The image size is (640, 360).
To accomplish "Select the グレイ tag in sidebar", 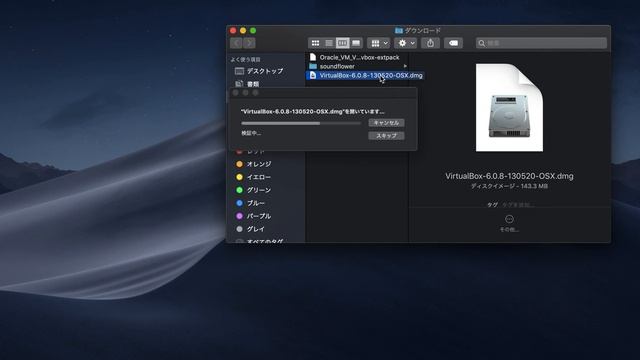I will click(x=256, y=229).
